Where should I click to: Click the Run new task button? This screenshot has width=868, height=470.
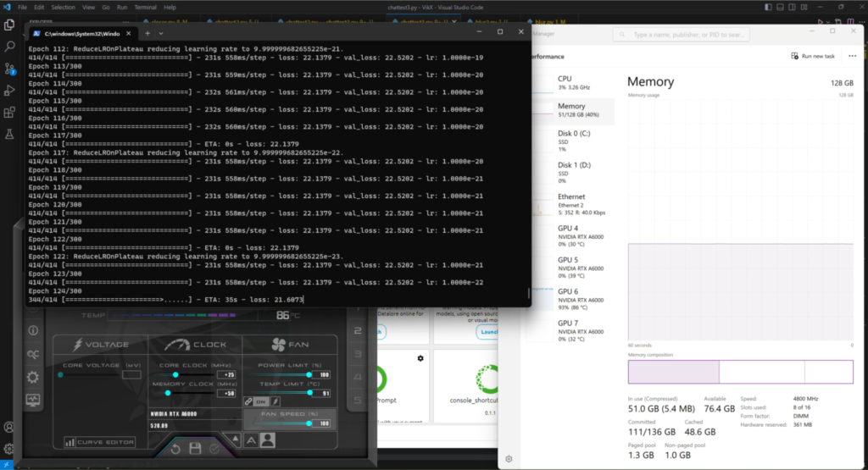coord(813,56)
